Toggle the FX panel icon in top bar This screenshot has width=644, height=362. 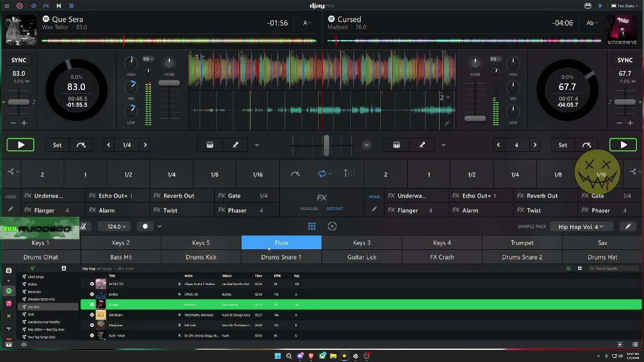pos(46,6)
